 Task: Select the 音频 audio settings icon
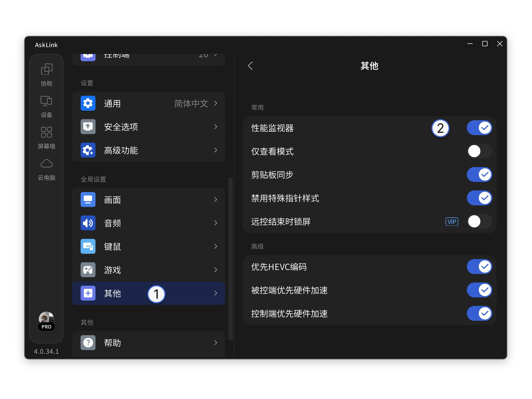[88, 223]
